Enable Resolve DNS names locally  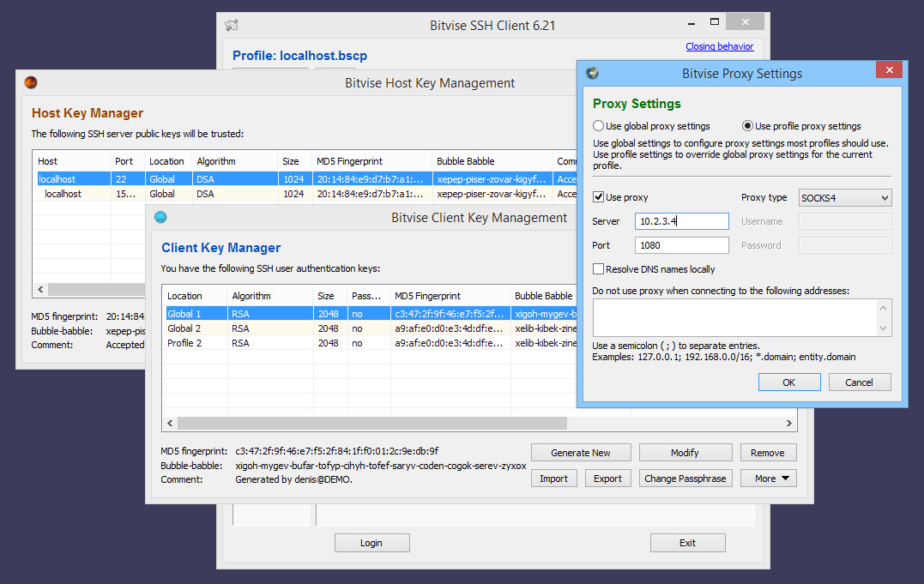(598, 269)
